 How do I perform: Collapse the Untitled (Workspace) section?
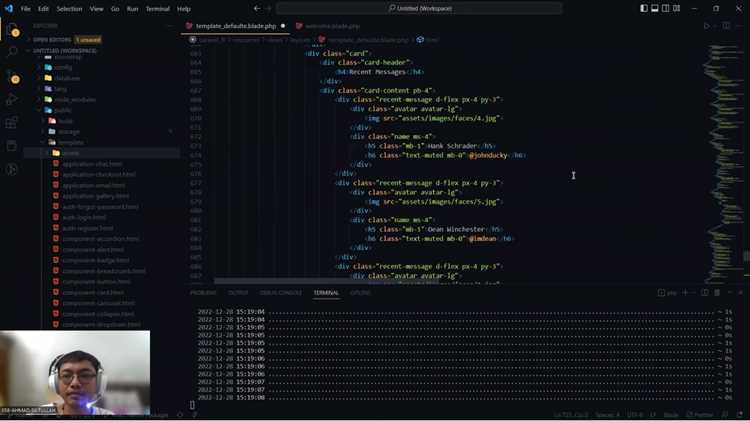(65, 50)
